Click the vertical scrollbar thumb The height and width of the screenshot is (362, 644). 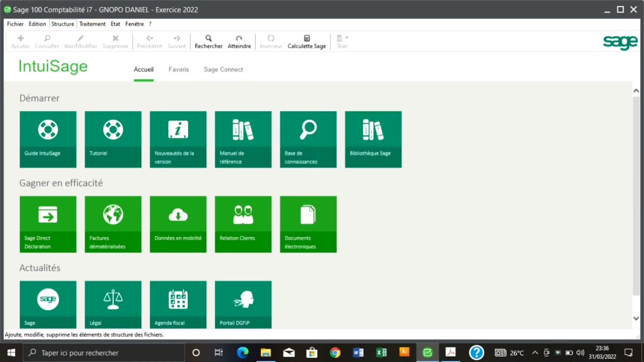(636, 196)
